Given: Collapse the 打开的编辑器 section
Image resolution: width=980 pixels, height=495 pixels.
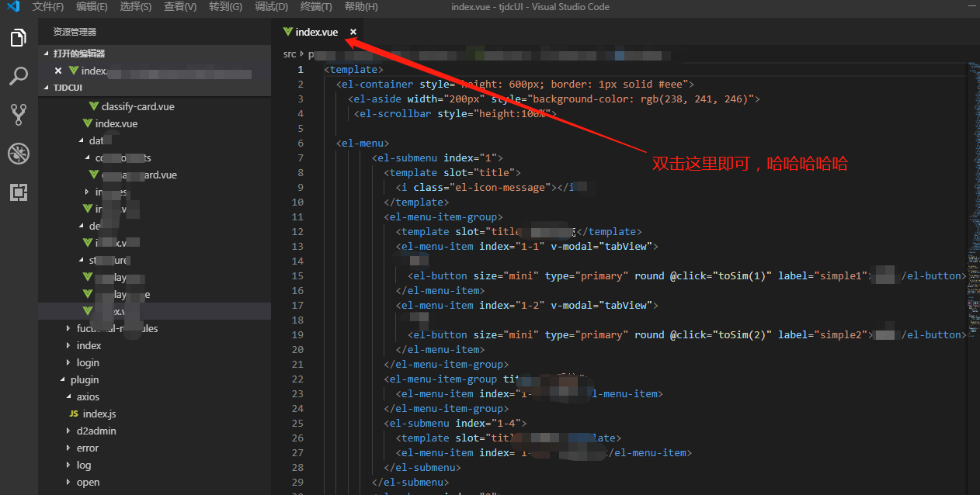Looking at the screenshot, I should pos(155,54).
